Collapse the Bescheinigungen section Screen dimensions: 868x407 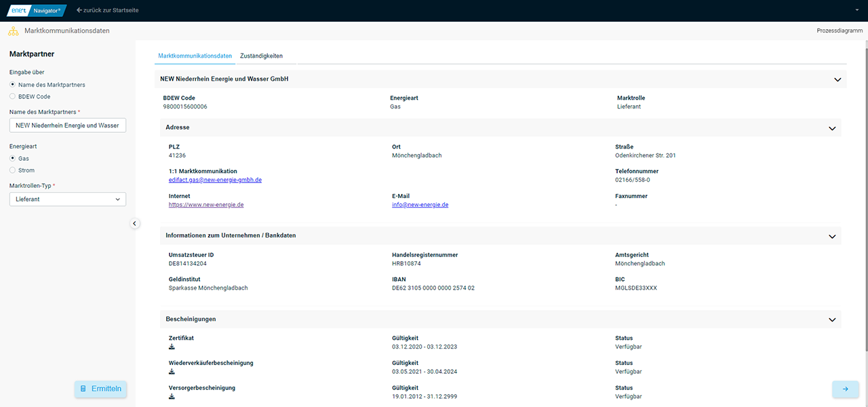click(832, 319)
